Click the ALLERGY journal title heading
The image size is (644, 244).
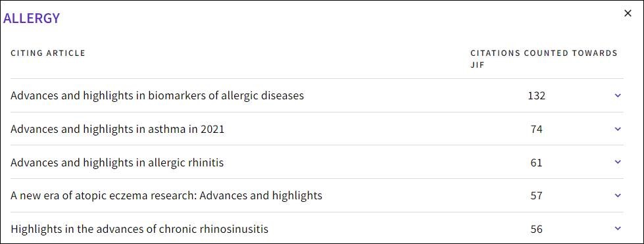click(x=32, y=18)
